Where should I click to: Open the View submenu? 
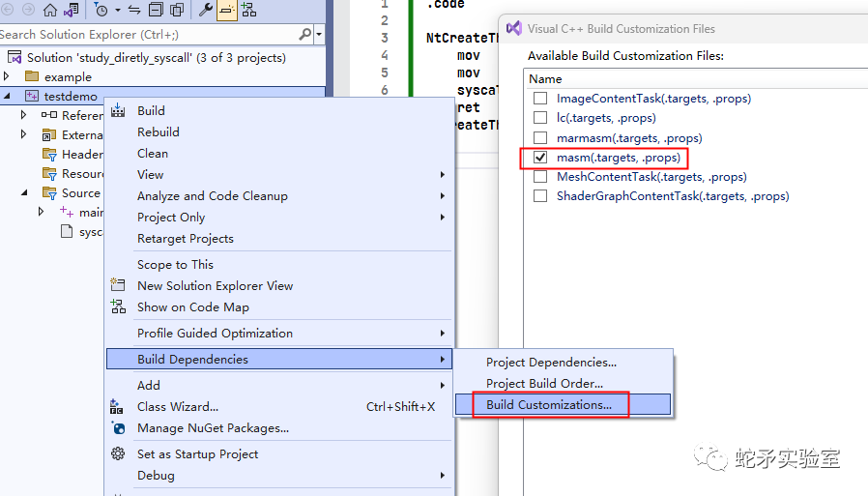point(279,174)
